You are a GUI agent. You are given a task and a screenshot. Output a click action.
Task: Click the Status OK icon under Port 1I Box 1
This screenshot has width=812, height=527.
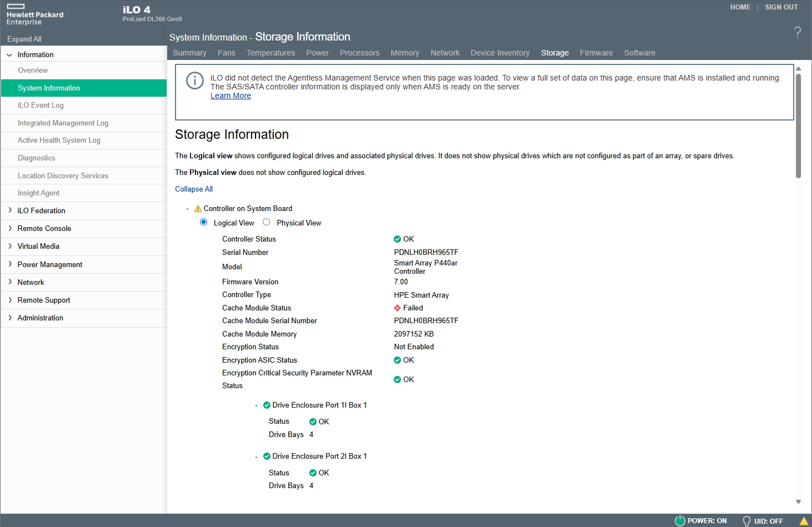pos(313,422)
